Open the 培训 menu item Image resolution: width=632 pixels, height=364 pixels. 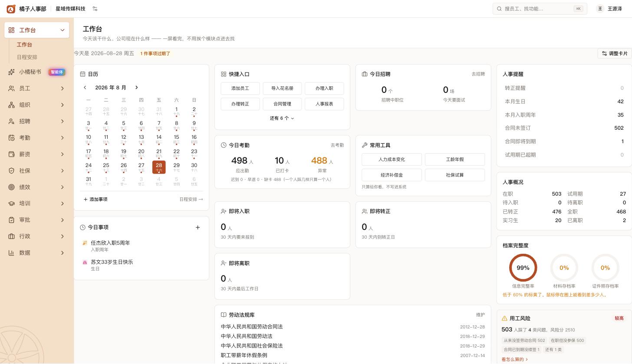(x=37, y=203)
